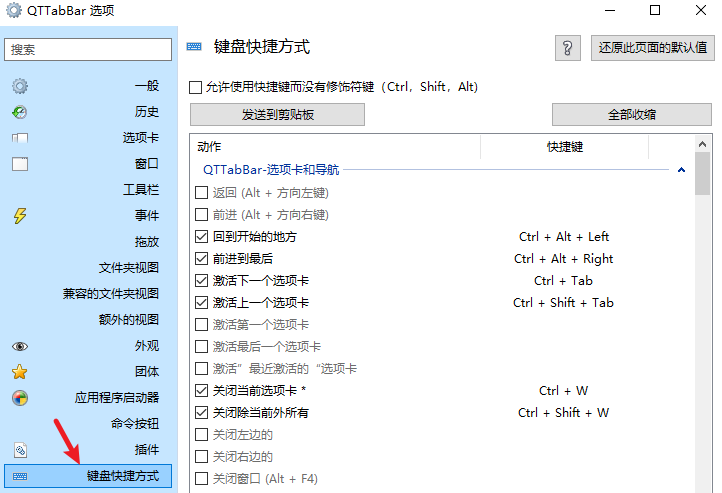Screen dimensions: 722x493
Task: Open the 拖放 settings page
Action: tap(147, 242)
